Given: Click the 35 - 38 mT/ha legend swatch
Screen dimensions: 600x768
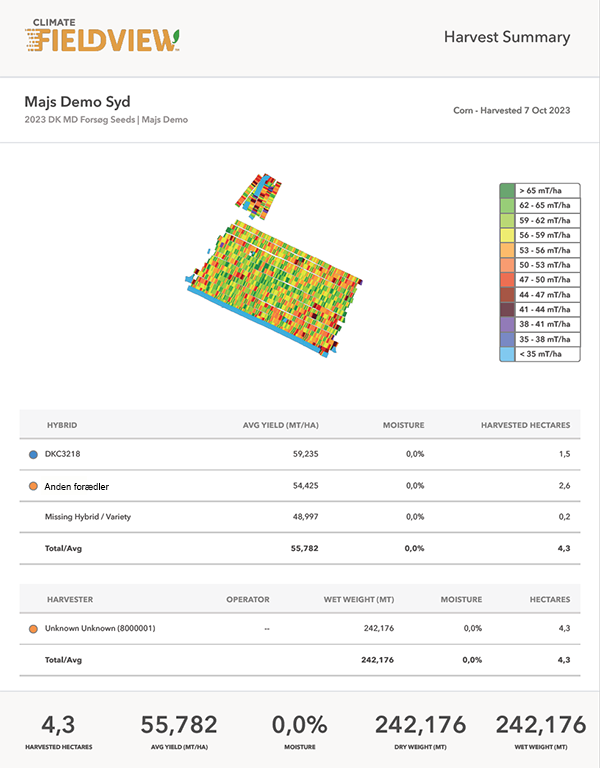Looking at the screenshot, I should (507, 339).
